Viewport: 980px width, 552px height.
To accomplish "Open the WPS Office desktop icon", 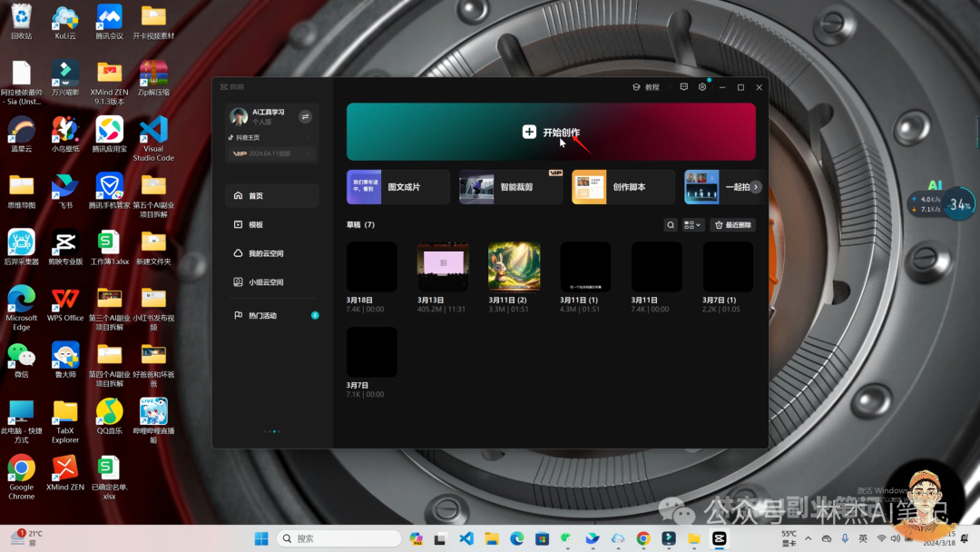I will click(65, 305).
